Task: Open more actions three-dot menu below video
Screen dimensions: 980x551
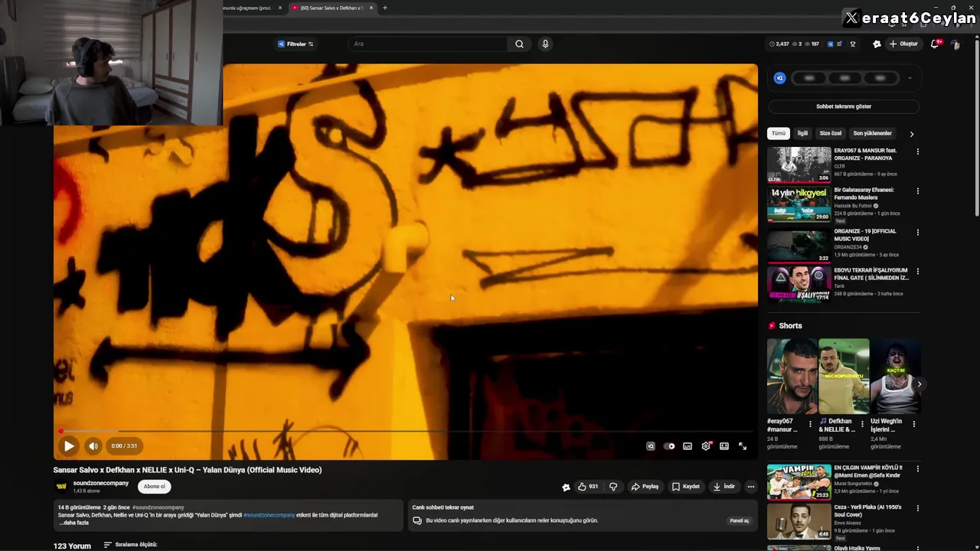Action: pos(751,487)
